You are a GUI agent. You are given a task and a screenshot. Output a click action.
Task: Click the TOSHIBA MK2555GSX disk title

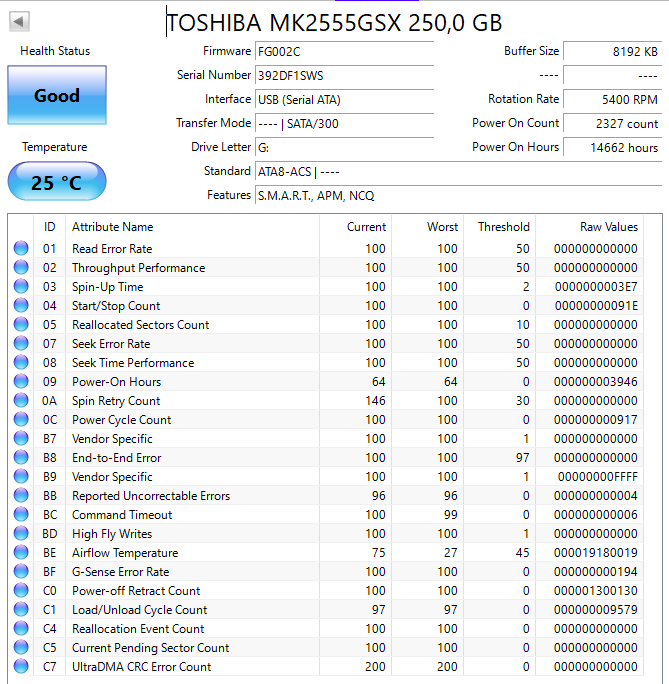(x=334, y=23)
